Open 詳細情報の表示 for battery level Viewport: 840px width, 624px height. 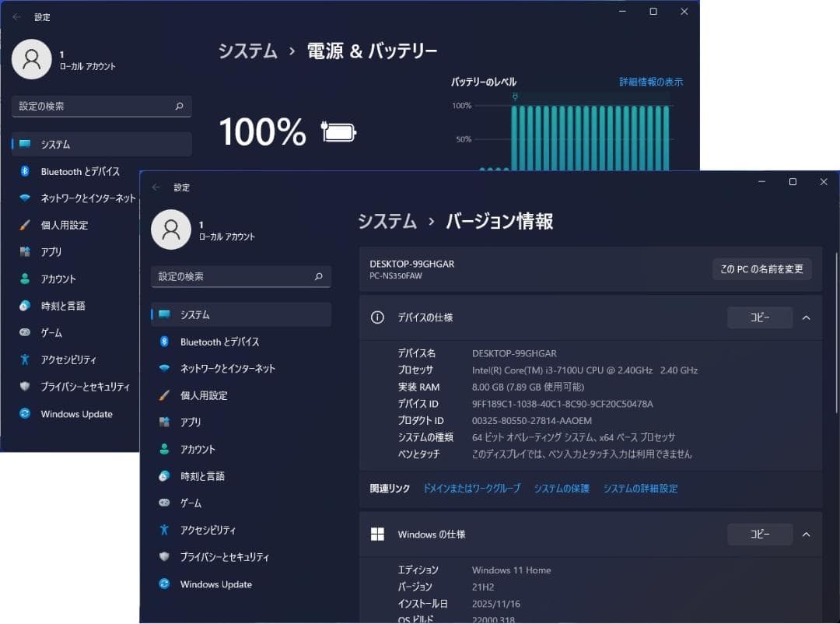(650, 81)
